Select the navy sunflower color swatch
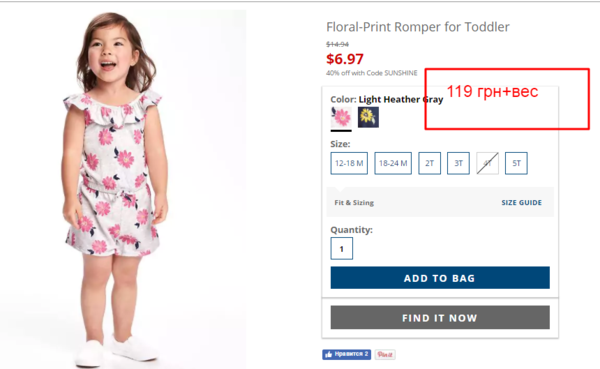600x369 pixels. pos(368,117)
